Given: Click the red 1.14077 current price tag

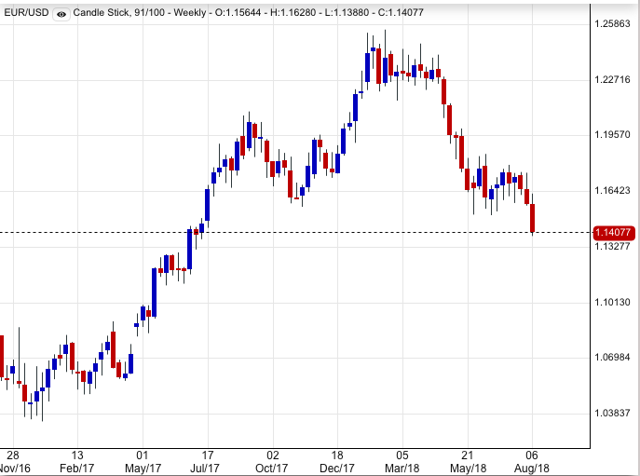Looking at the screenshot, I should [613, 233].
